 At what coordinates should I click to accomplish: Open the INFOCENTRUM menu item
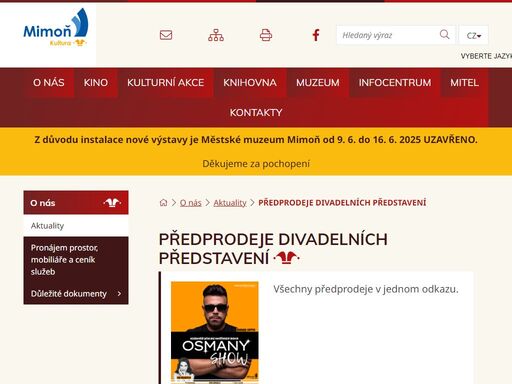[395, 83]
